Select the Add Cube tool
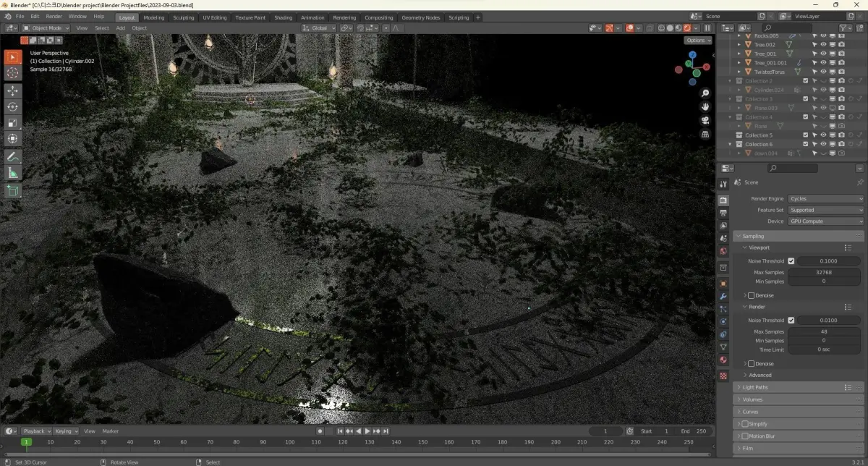868x466 pixels. (x=13, y=190)
